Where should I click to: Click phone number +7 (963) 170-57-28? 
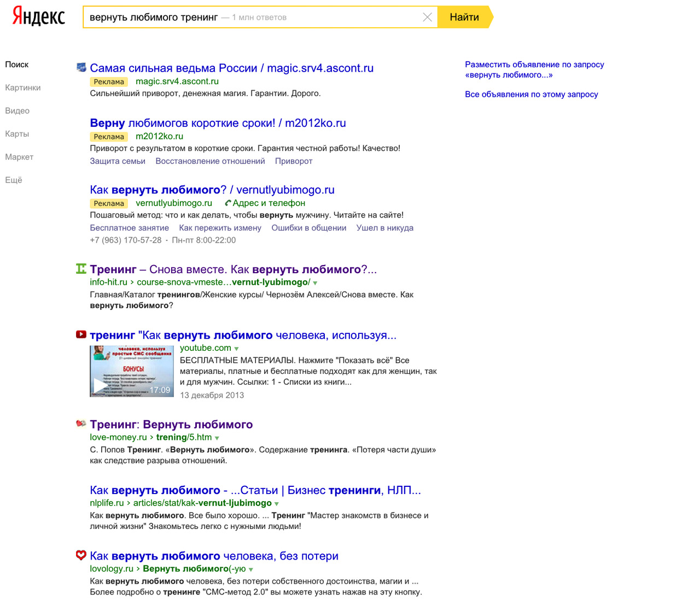(126, 240)
